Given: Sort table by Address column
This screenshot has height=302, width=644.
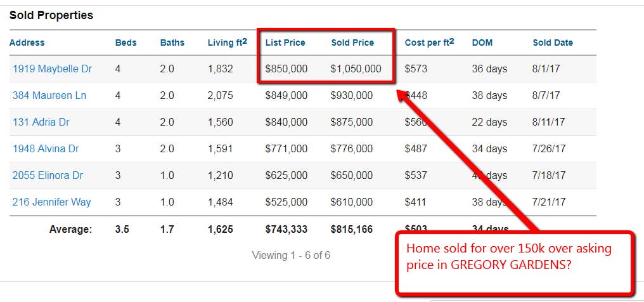Looking at the screenshot, I should (27, 43).
